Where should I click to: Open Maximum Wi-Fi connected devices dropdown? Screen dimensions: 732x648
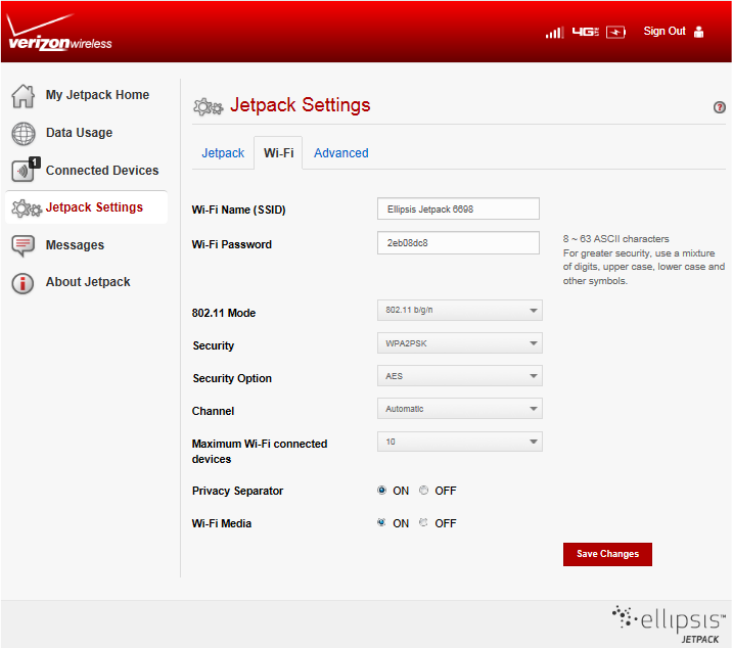point(459,442)
